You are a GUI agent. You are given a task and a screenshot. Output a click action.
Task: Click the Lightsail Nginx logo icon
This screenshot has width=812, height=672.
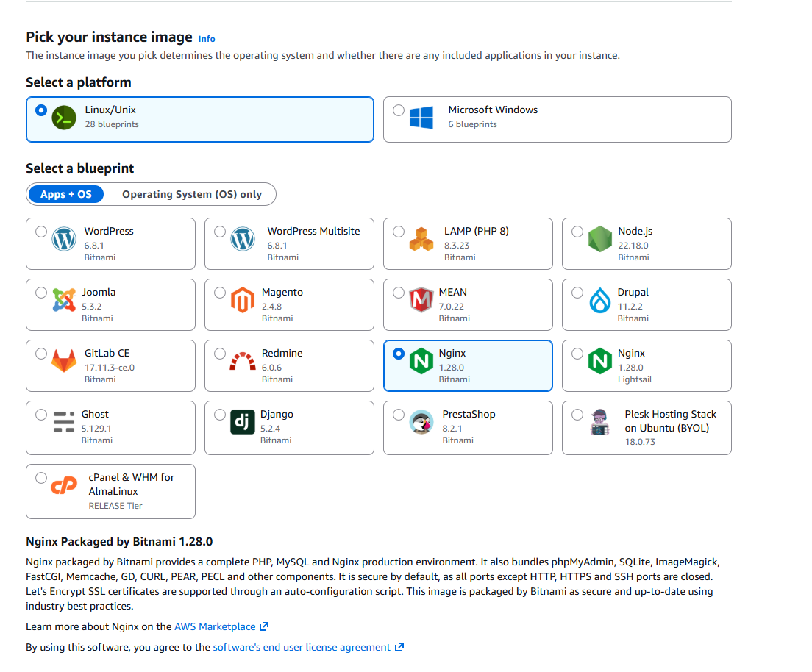point(599,361)
